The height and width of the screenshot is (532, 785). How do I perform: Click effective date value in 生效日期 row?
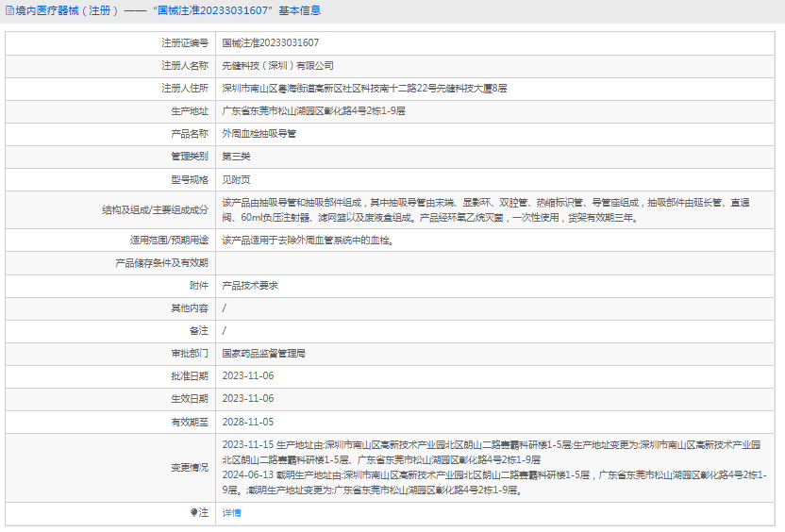point(248,398)
